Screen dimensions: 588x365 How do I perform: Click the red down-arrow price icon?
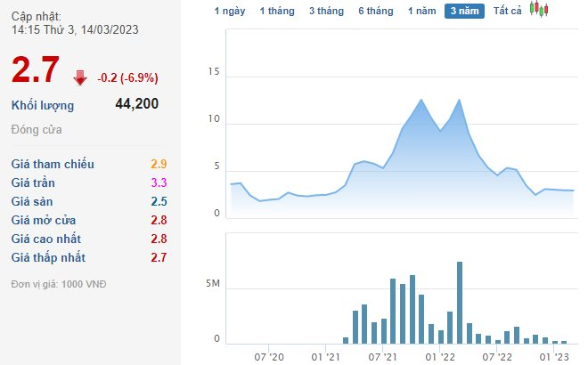pos(79,77)
